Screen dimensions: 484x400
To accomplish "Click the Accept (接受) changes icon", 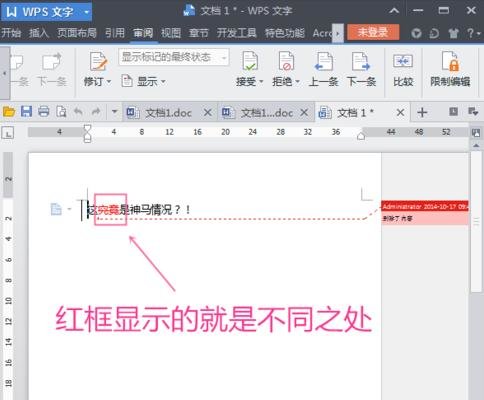I will pos(250,61).
